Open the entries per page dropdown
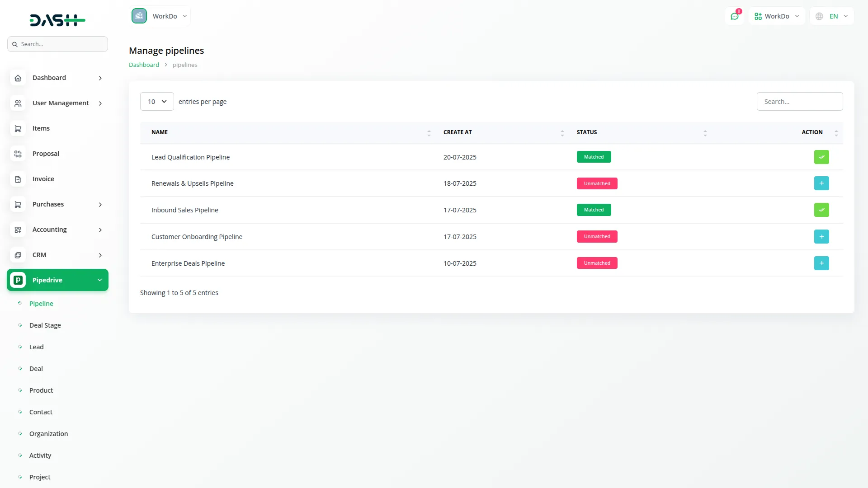Screen dimensions: 868x488 [x=156, y=101]
